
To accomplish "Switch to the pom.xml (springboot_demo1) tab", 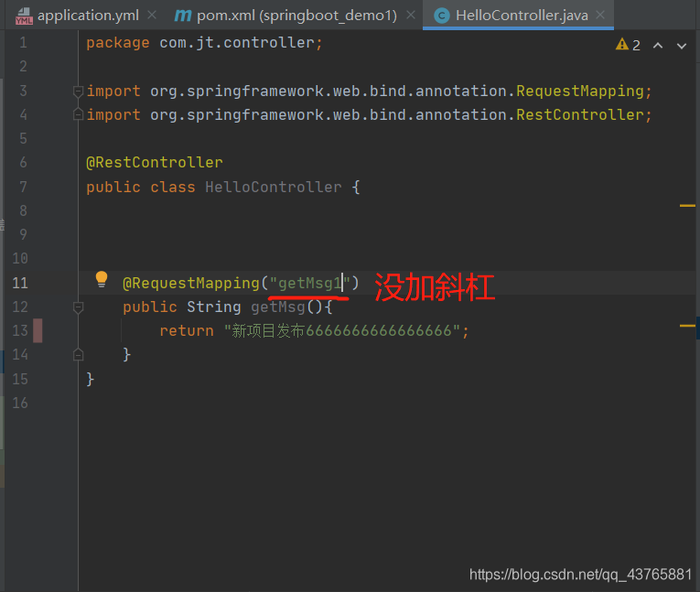I will pyautogui.click(x=296, y=16).
